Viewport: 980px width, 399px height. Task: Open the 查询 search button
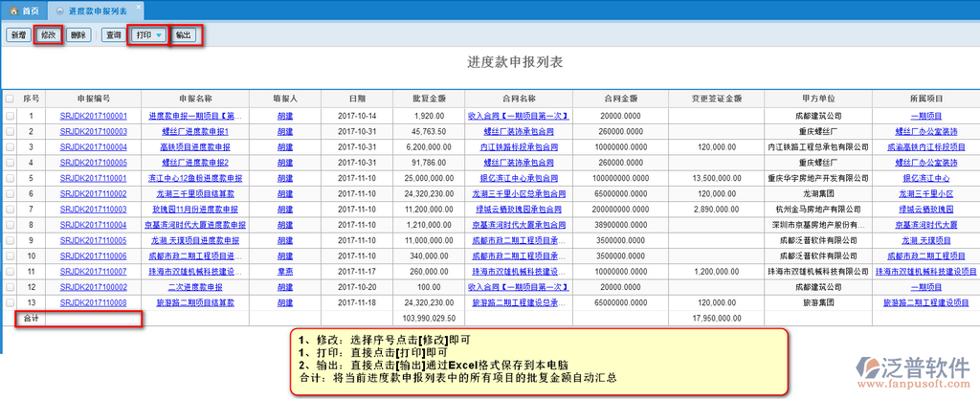point(113,34)
